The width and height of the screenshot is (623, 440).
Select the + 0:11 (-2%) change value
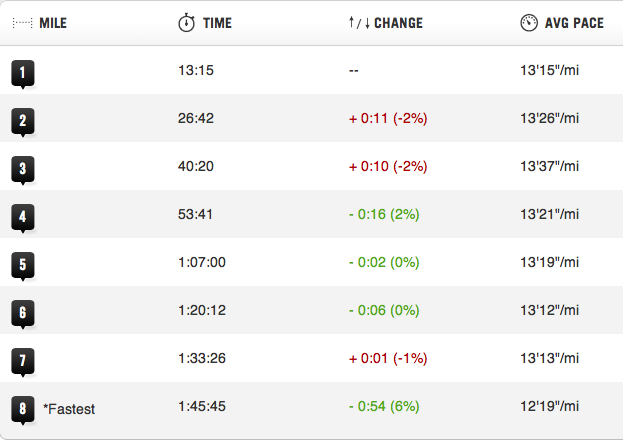(387, 119)
